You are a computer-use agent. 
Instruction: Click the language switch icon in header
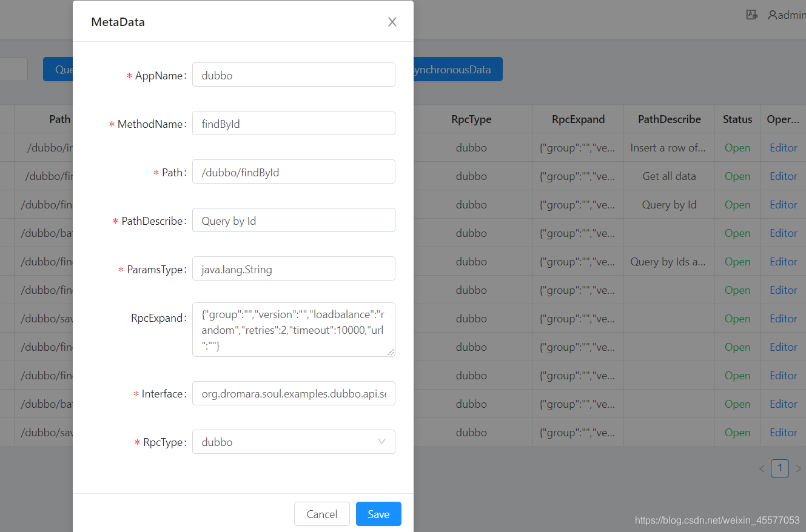[x=752, y=15]
